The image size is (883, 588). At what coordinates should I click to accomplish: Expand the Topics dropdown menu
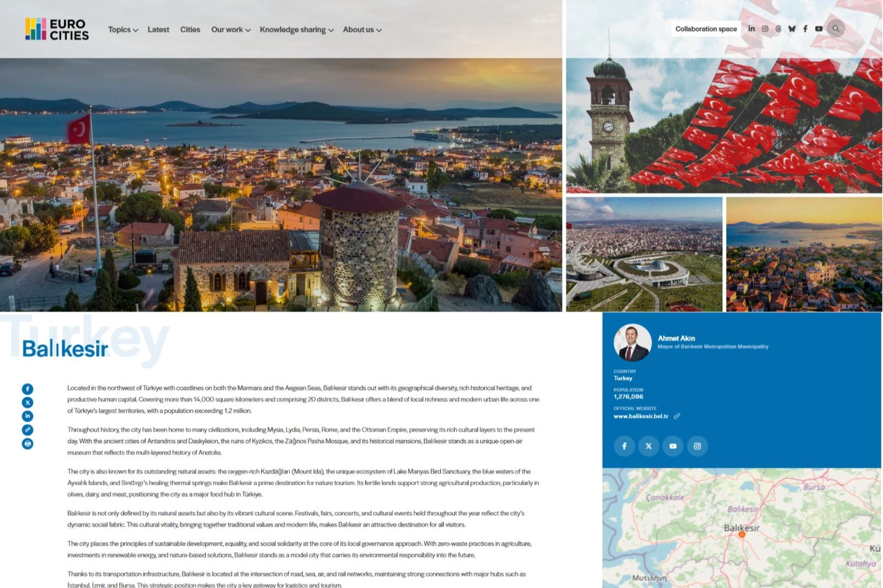click(123, 30)
